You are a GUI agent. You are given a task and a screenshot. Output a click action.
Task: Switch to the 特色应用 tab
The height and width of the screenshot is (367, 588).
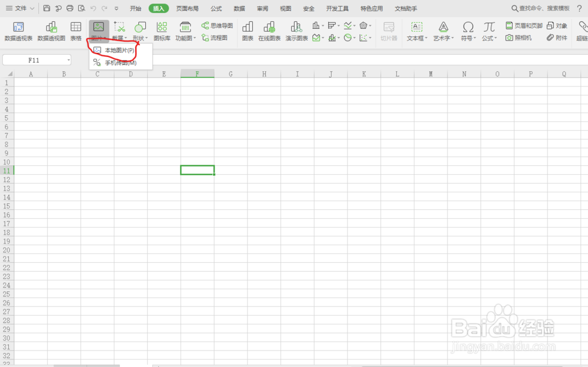tap(372, 8)
